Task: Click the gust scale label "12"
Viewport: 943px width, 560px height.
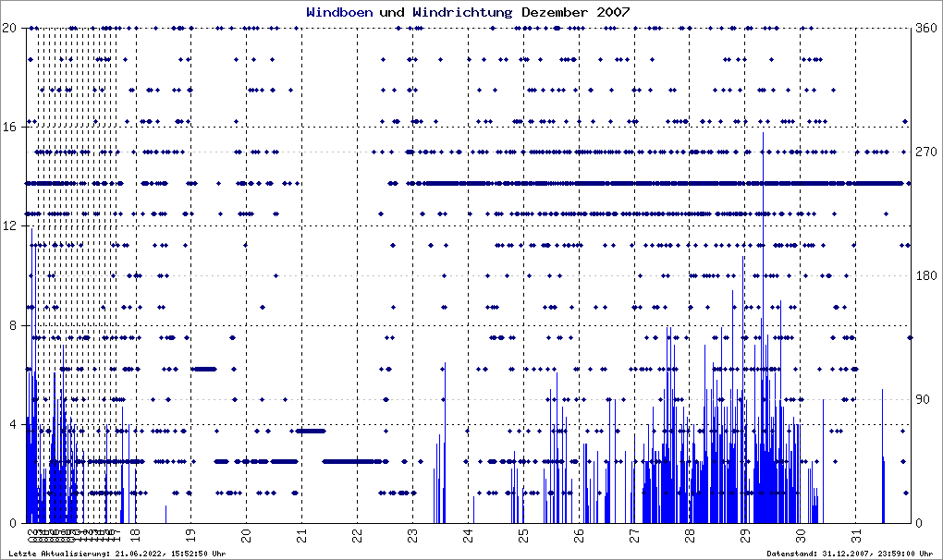Action: coord(9,225)
